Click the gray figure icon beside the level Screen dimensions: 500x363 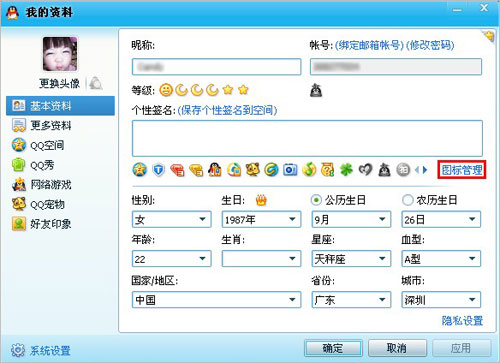316,90
